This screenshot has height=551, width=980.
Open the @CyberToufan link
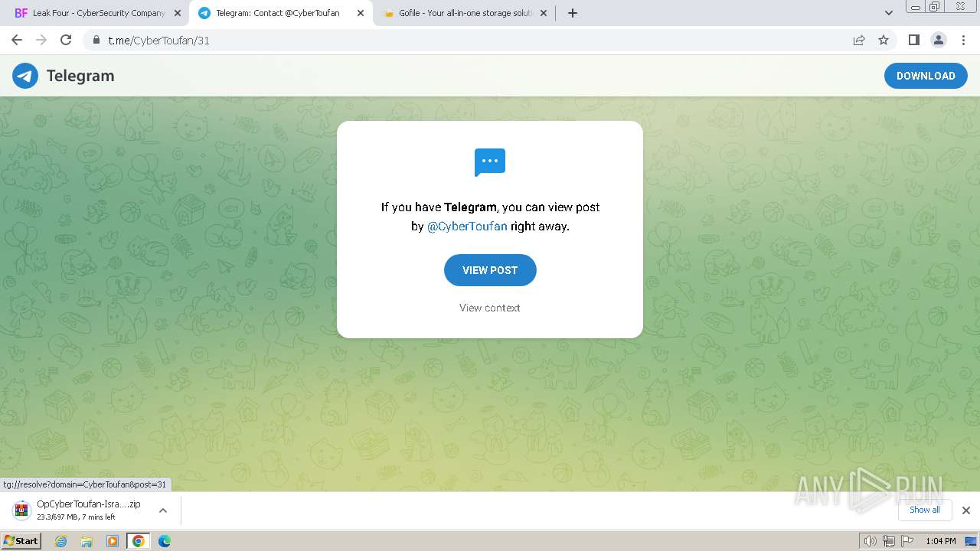point(467,227)
